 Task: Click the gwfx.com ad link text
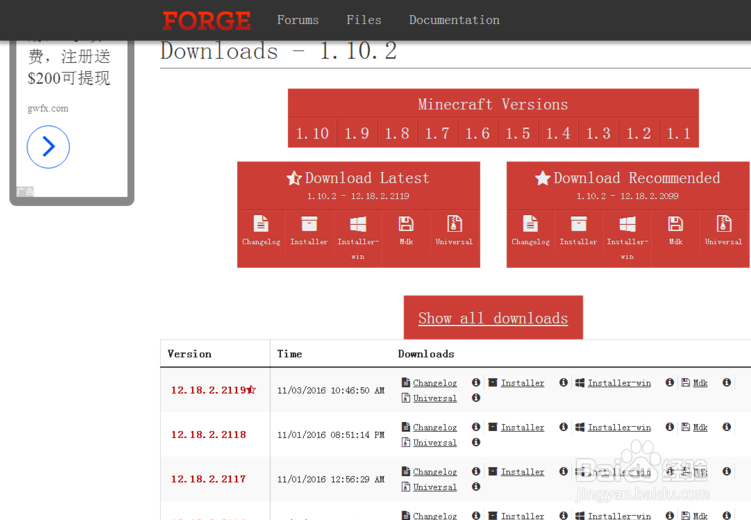tap(48, 109)
